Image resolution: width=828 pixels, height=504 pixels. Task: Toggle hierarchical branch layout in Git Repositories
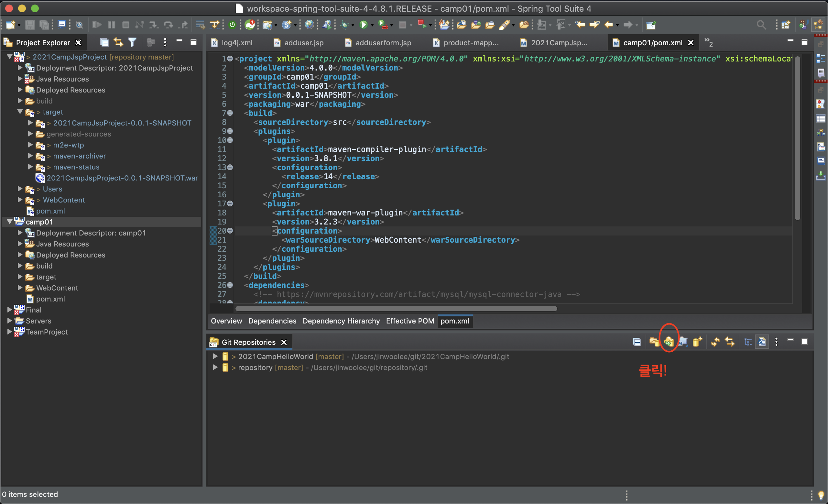748,342
